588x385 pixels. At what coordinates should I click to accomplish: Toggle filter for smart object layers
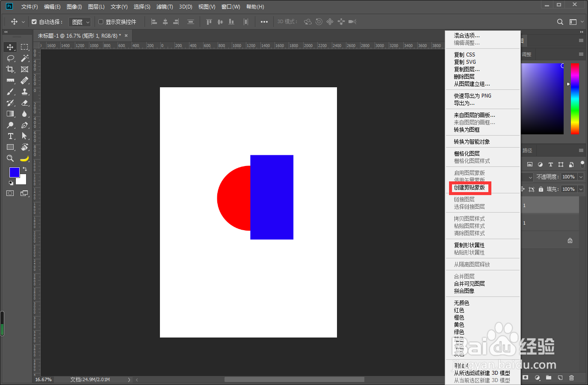(571, 164)
